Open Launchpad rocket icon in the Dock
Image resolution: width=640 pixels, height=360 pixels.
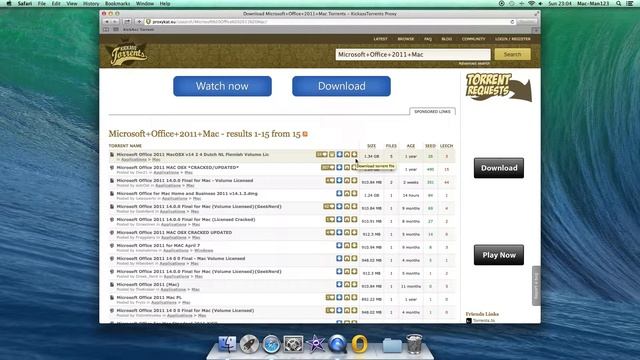249,344
